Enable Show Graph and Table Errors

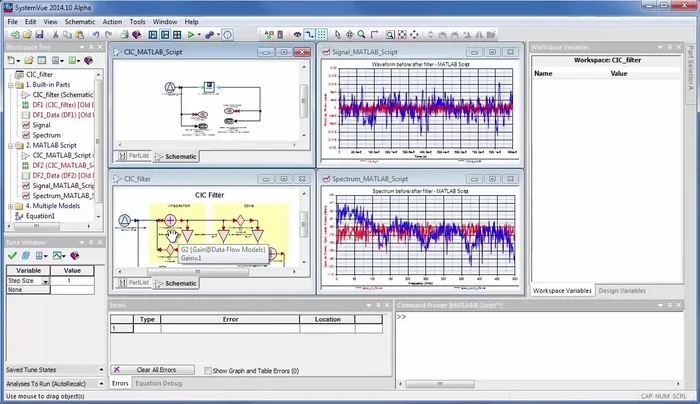(x=208, y=370)
